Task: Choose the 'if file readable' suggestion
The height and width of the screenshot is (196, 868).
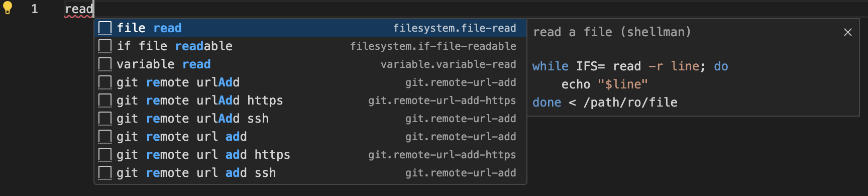Action: click(x=310, y=46)
